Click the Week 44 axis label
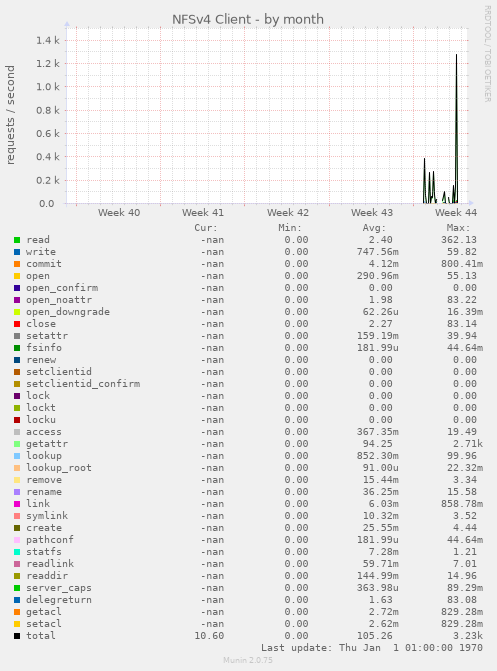 [x=456, y=213]
